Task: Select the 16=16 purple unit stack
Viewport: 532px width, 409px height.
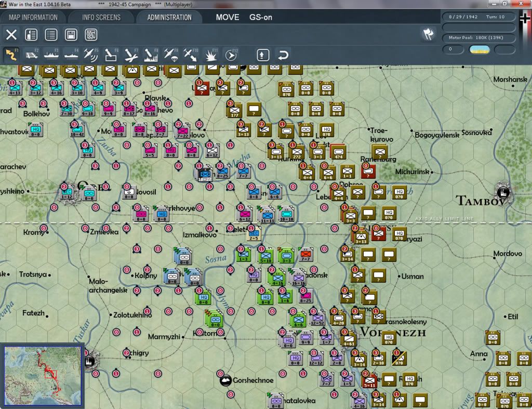Action: 298,279
